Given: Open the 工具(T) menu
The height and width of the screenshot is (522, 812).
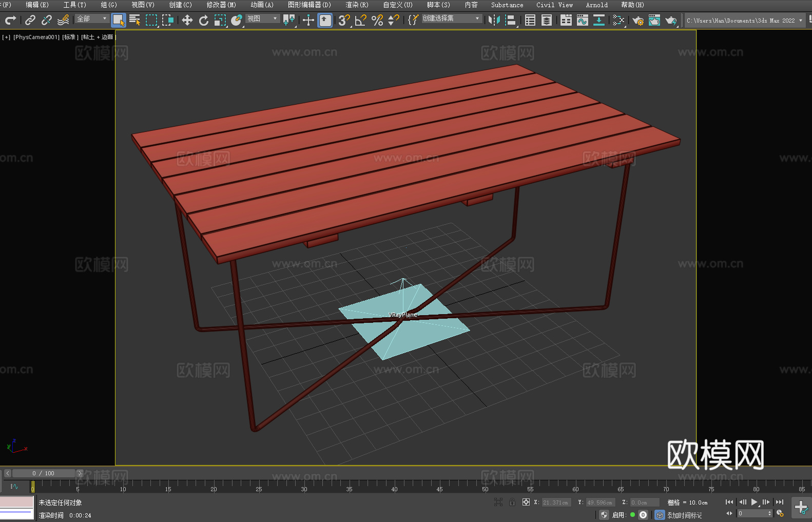Looking at the screenshot, I should [x=75, y=5].
